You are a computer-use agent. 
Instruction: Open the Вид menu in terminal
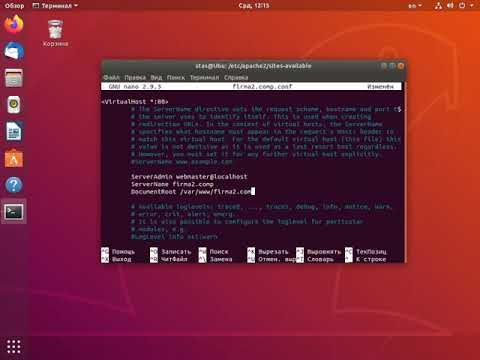pos(156,77)
